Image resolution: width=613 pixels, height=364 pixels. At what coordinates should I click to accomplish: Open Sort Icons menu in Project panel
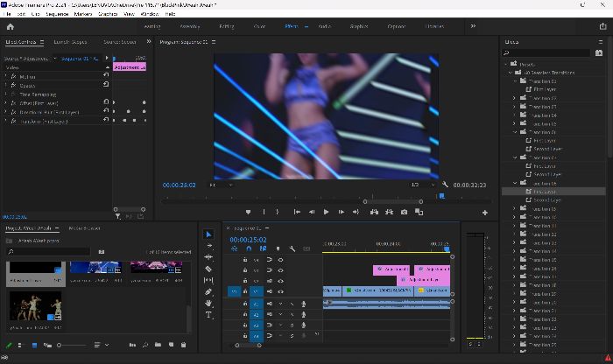[x=101, y=346]
